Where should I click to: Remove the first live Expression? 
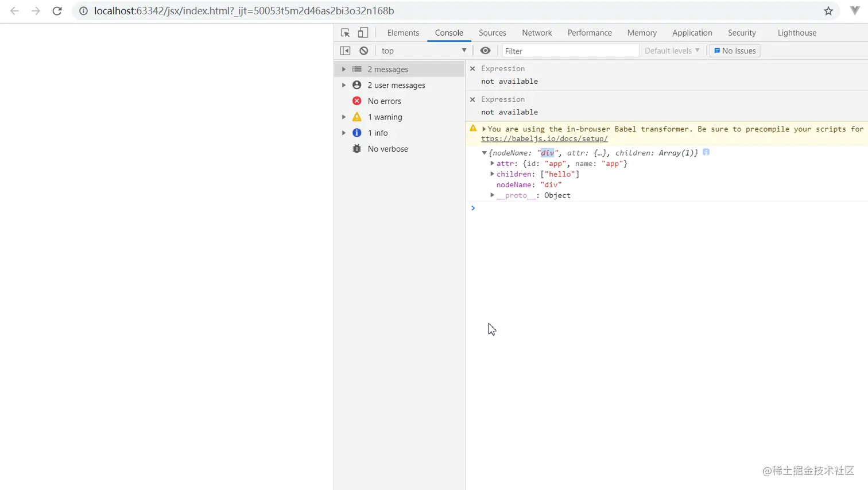[x=472, y=68]
